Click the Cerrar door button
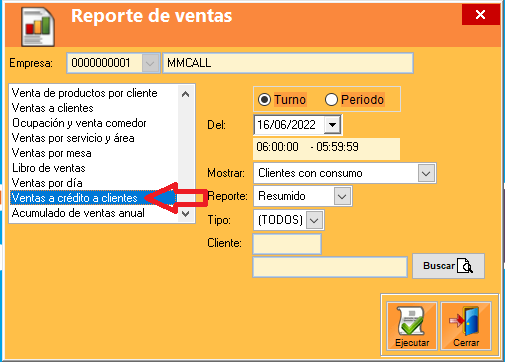This screenshot has width=505, height=362. [x=466, y=326]
